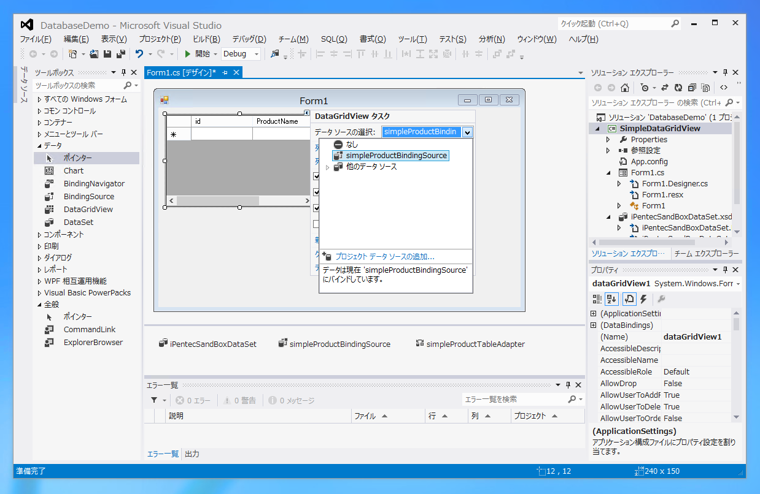Click the toolbox search magnifier icon

click(127, 85)
